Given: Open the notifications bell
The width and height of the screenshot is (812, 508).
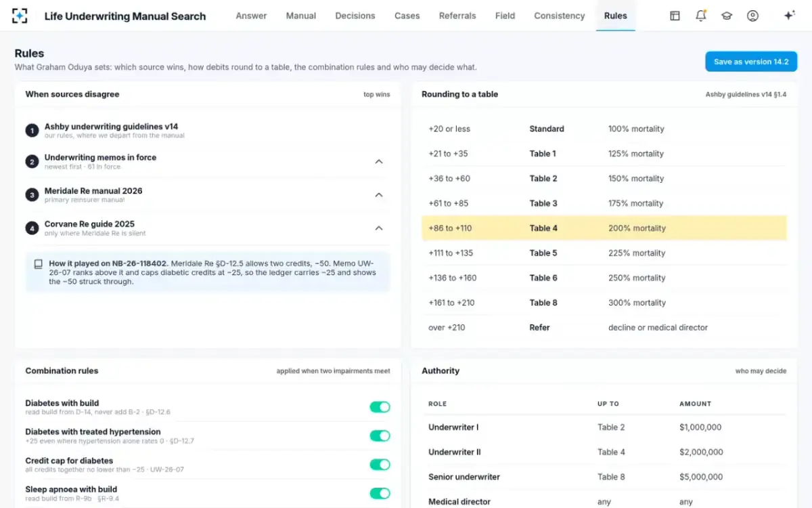Looking at the screenshot, I should coord(701,16).
